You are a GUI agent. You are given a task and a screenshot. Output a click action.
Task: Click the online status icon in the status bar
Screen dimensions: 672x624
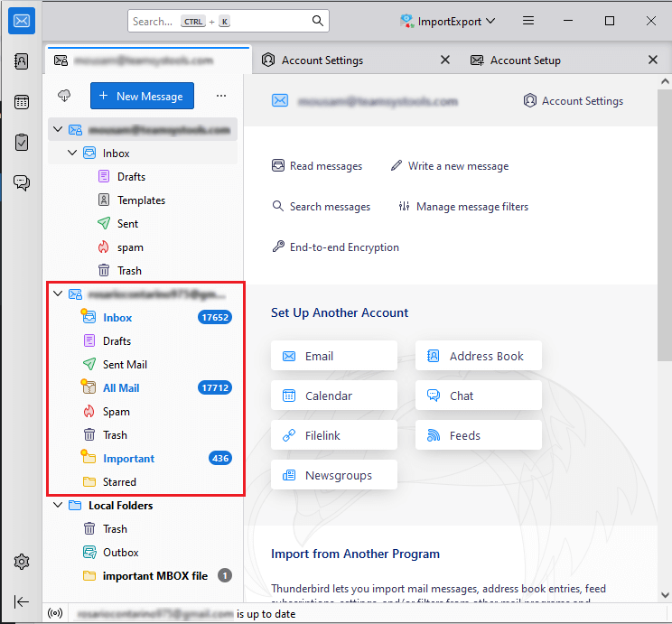click(x=55, y=613)
